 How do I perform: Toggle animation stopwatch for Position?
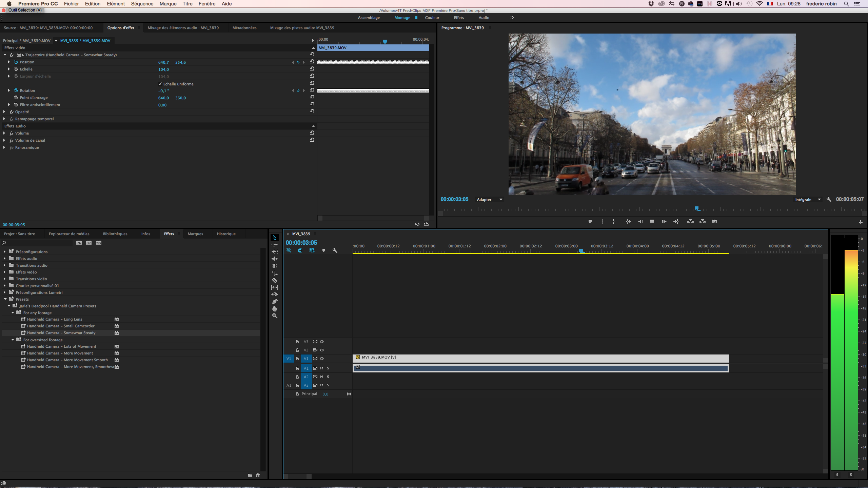pos(16,62)
